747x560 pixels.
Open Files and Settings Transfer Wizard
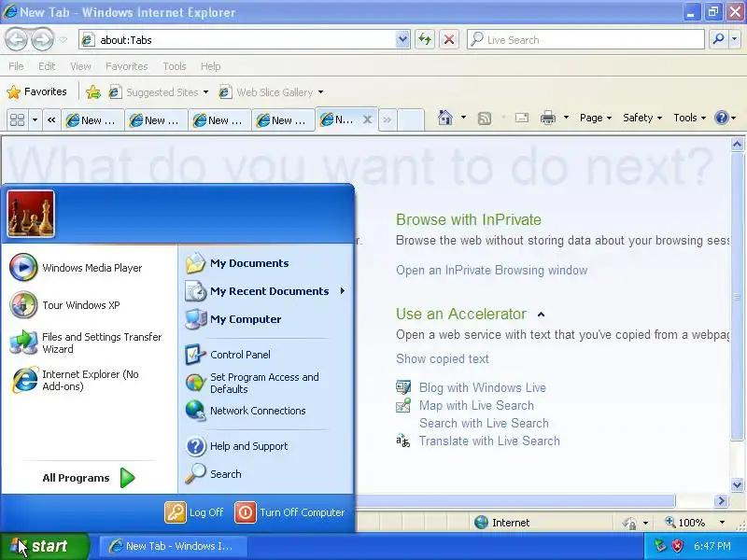86,343
